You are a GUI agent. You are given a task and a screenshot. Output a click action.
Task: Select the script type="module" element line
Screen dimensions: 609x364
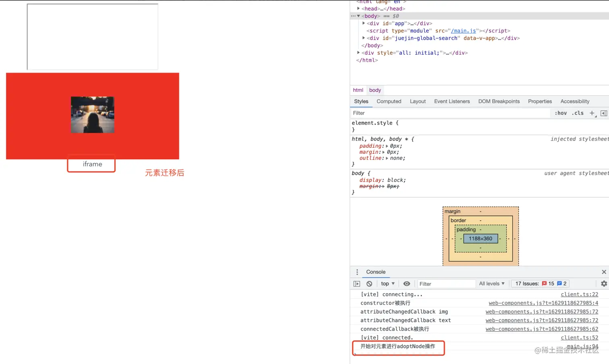438,31
